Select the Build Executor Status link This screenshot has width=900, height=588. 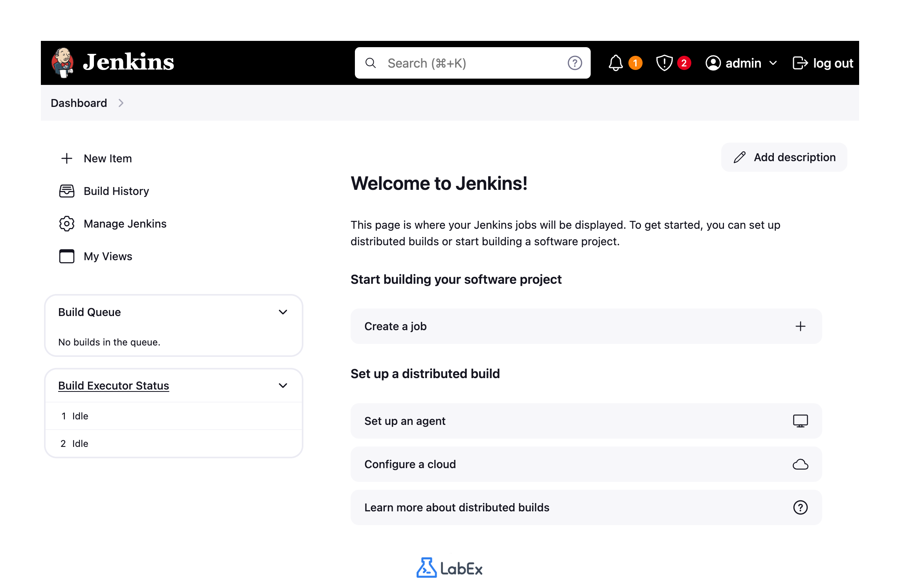pyautogui.click(x=113, y=386)
